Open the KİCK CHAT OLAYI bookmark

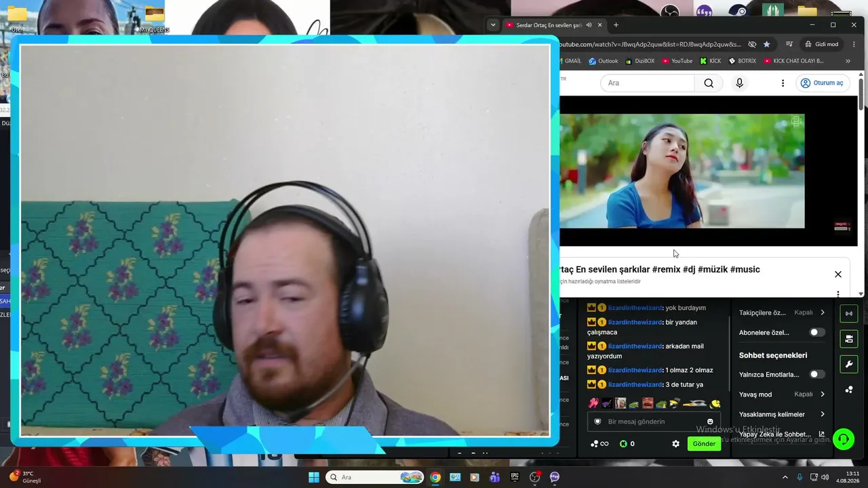tap(793, 61)
